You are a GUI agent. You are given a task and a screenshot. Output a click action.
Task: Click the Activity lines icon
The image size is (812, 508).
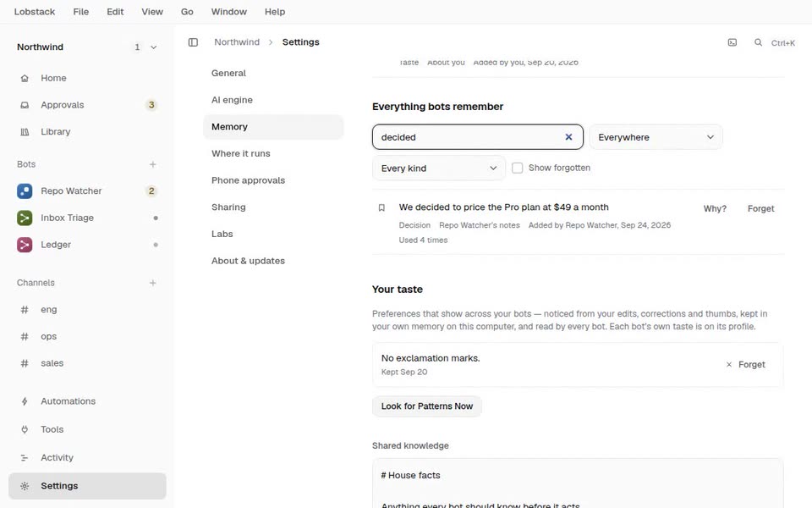(25, 458)
